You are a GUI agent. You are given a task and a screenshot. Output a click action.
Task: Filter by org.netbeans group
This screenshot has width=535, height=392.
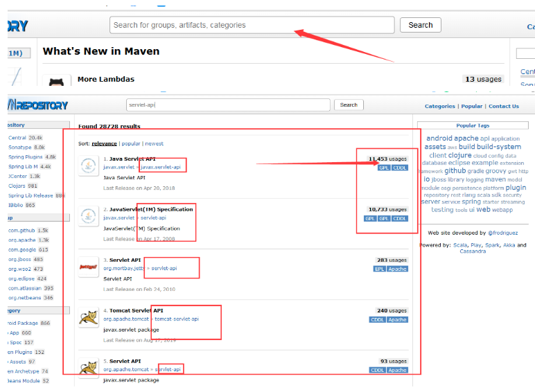[x=24, y=298]
